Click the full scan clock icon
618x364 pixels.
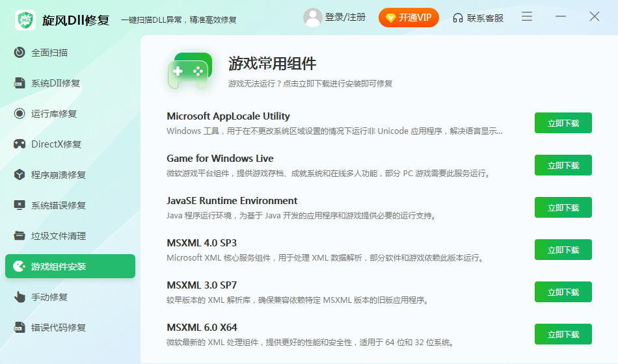coord(20,53)
